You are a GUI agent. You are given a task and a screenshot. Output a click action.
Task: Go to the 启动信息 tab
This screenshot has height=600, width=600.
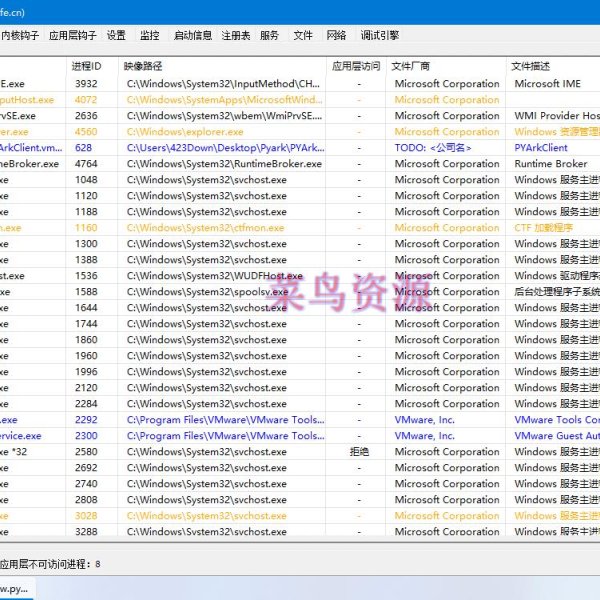192,35
